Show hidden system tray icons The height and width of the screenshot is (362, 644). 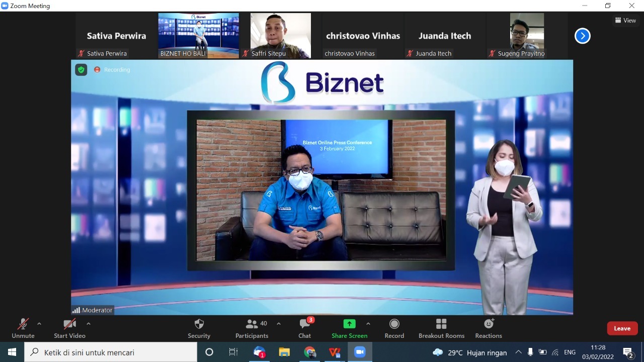pyautogui.click(x=519, y=352)
